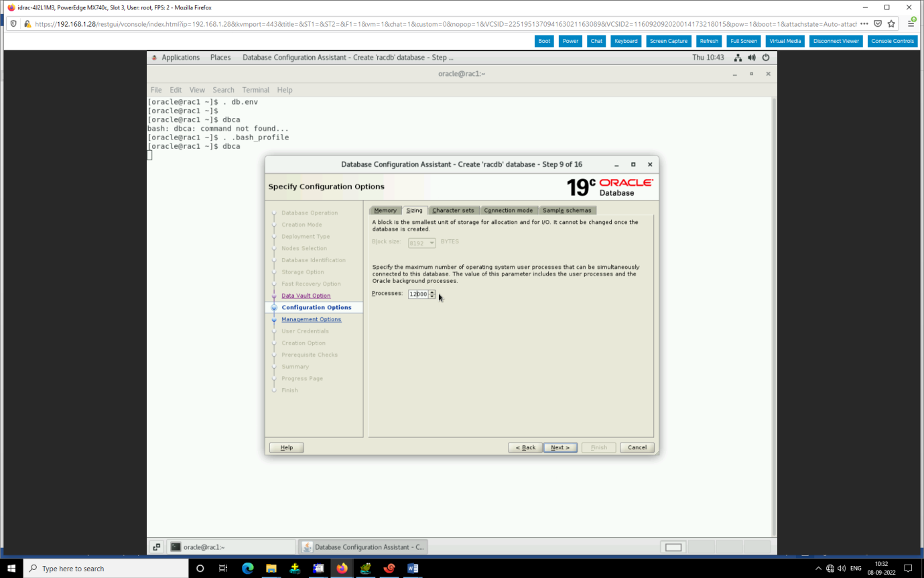Open Firefox hamburger application menu
Screen dimensions: 924x578
pos(911,23)
